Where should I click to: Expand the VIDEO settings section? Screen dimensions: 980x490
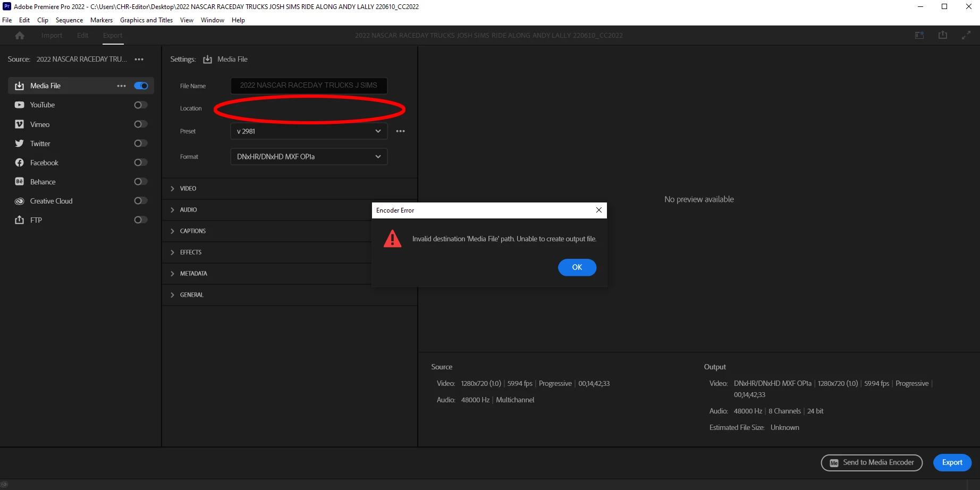[x=290, y=189]
